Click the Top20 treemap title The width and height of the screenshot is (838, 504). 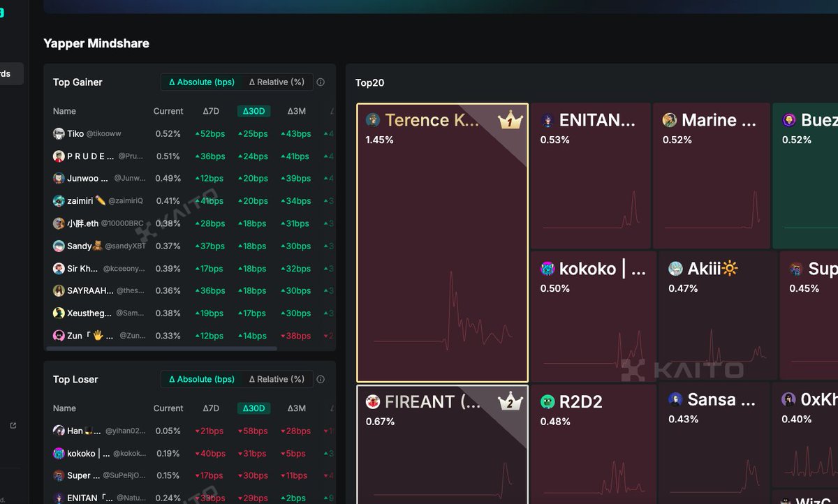(370, 82)
